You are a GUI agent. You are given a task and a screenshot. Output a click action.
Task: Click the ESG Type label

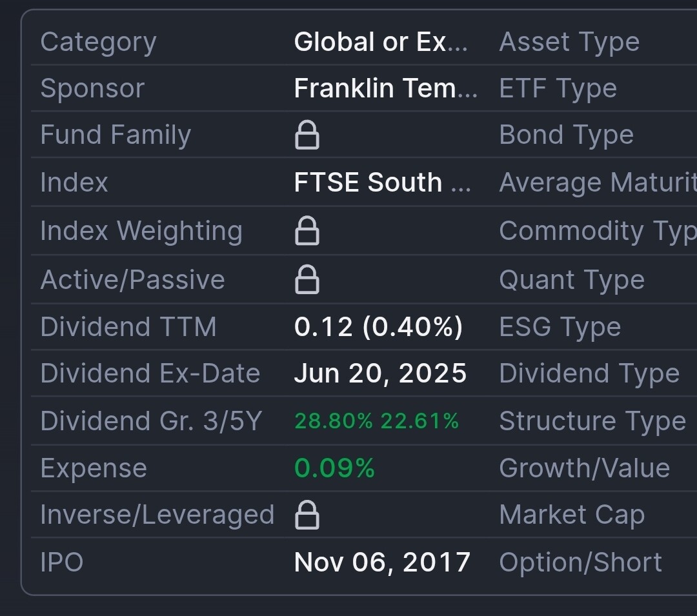[x=560, y=326]
